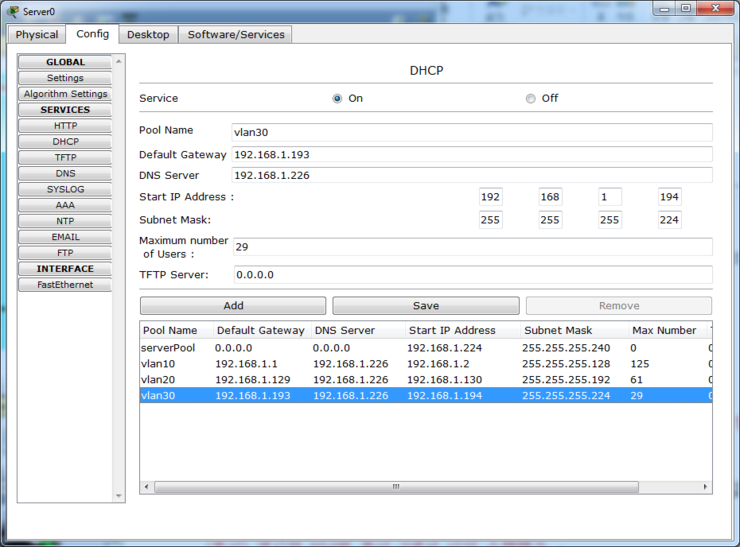
Task: Open the Software/Services tab
Action: click(x=235, y=34)
